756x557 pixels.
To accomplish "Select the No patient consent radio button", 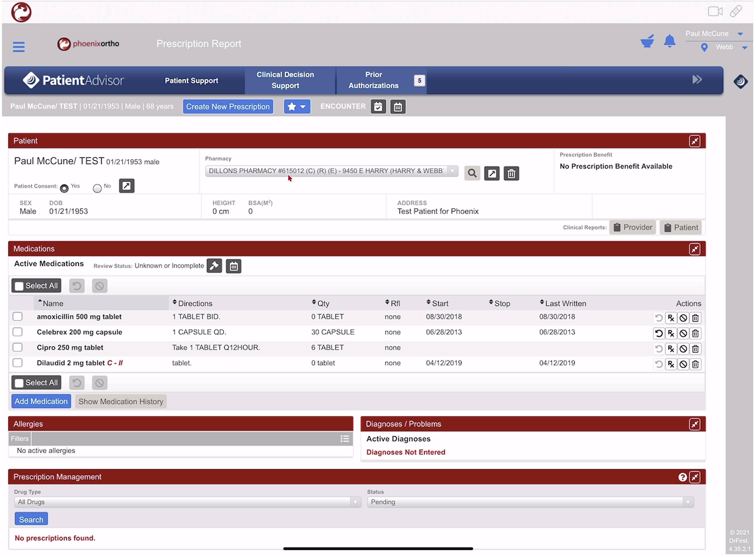I will click(97, 188).
